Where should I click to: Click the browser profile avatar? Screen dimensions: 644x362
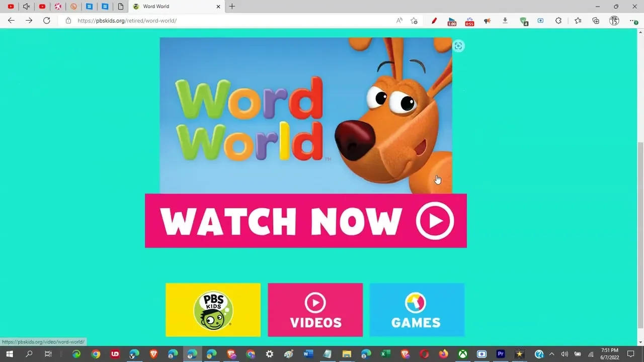(x=614, y=21)
